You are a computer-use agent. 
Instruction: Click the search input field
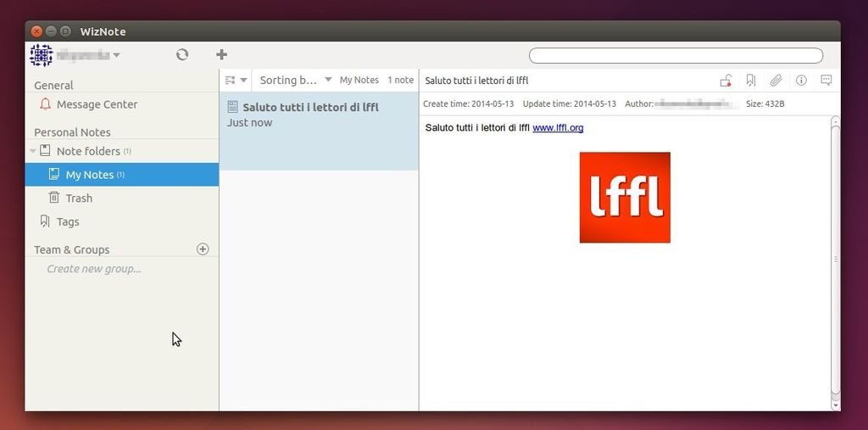click(676, 55)
